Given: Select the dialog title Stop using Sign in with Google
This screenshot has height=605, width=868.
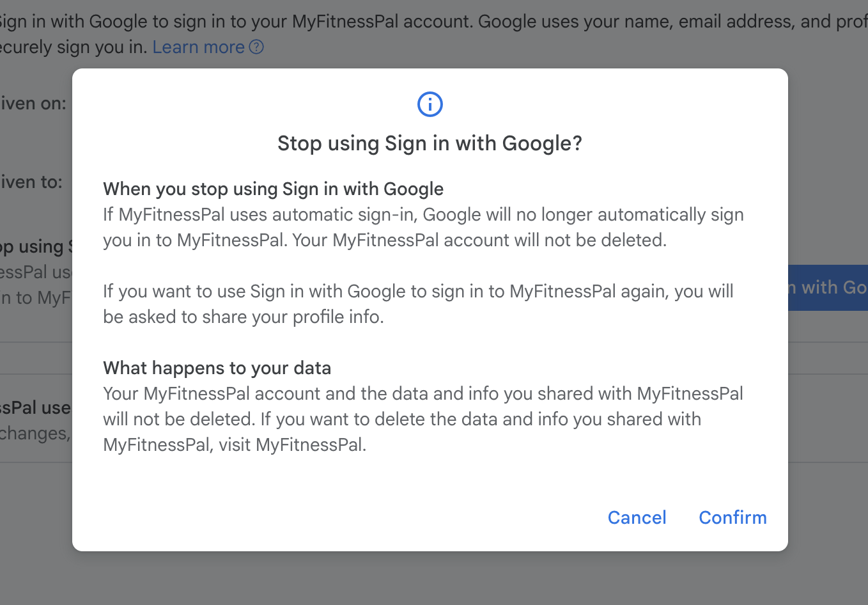Looking at the screenshot, I should point(430,143).
